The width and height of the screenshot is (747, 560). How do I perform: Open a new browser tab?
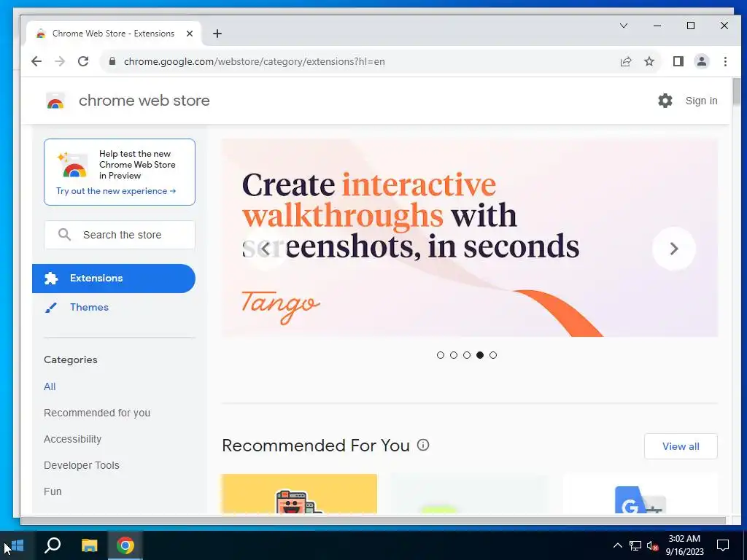(217, 34)
